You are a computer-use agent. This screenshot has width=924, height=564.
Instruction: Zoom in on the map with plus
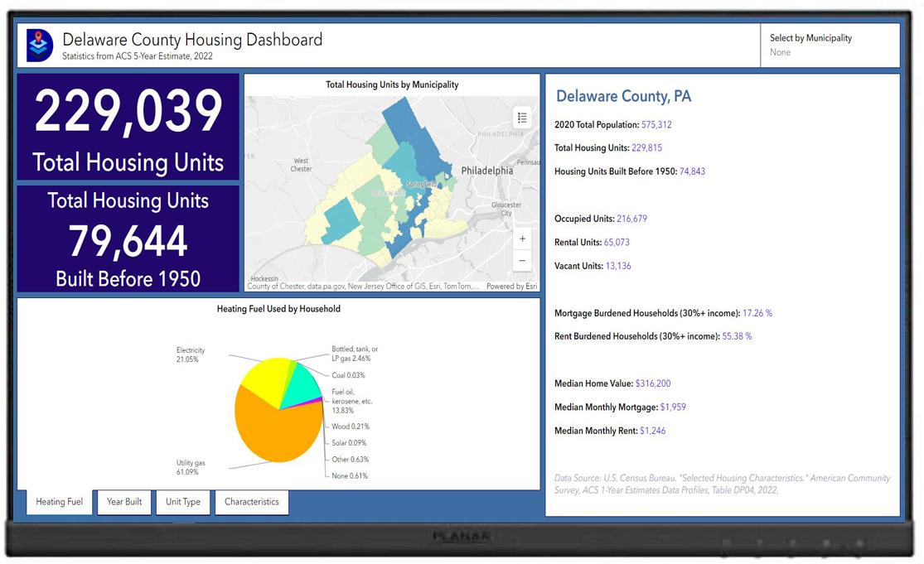pyautogui.click(x=522, y=239)
